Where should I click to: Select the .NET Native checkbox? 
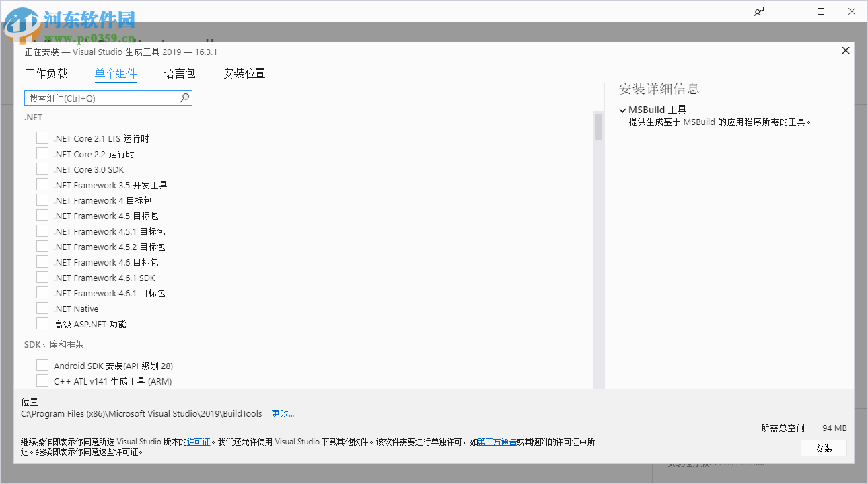(x=42, y=308)
